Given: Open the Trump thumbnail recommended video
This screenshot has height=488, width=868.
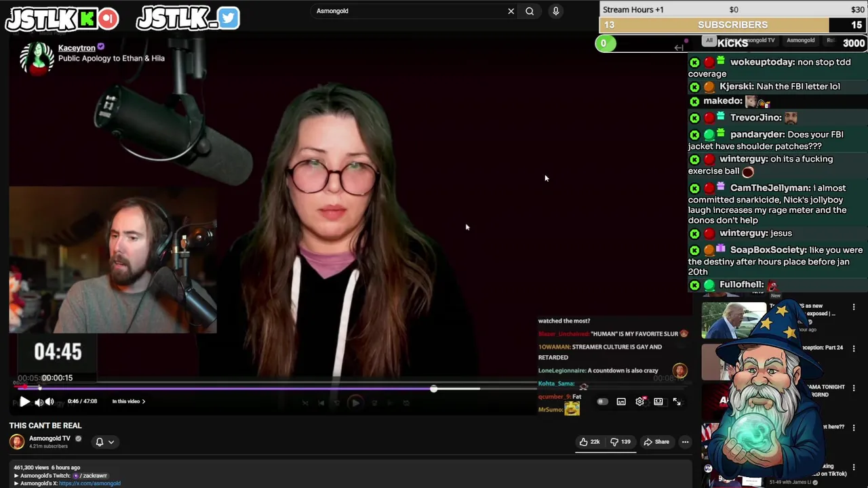Looking at the screenshot, I should [x=732, y=320].
